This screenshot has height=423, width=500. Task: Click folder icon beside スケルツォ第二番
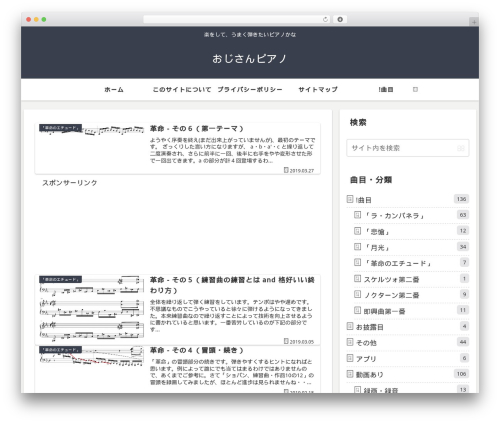357,278
